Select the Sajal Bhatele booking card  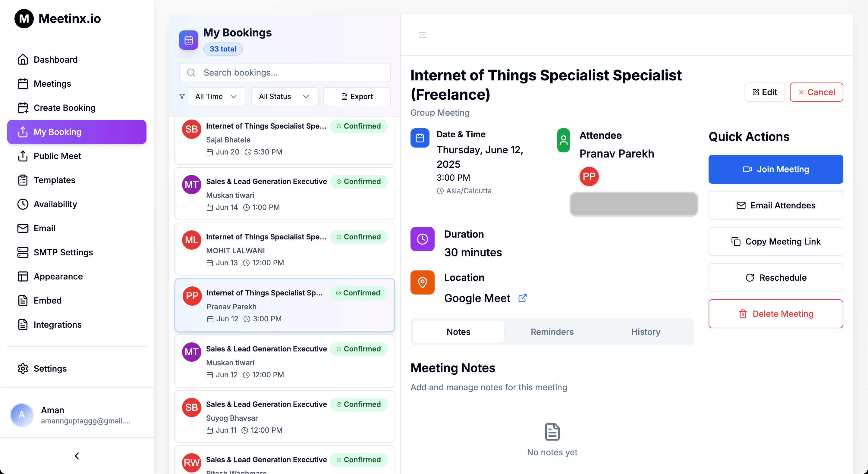(285, 139)
